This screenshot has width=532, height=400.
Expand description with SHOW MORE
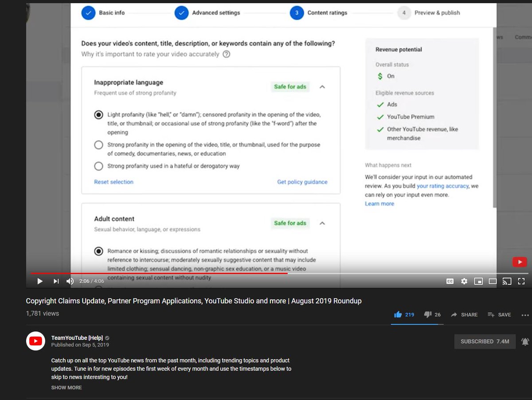[x=66, y=388]
